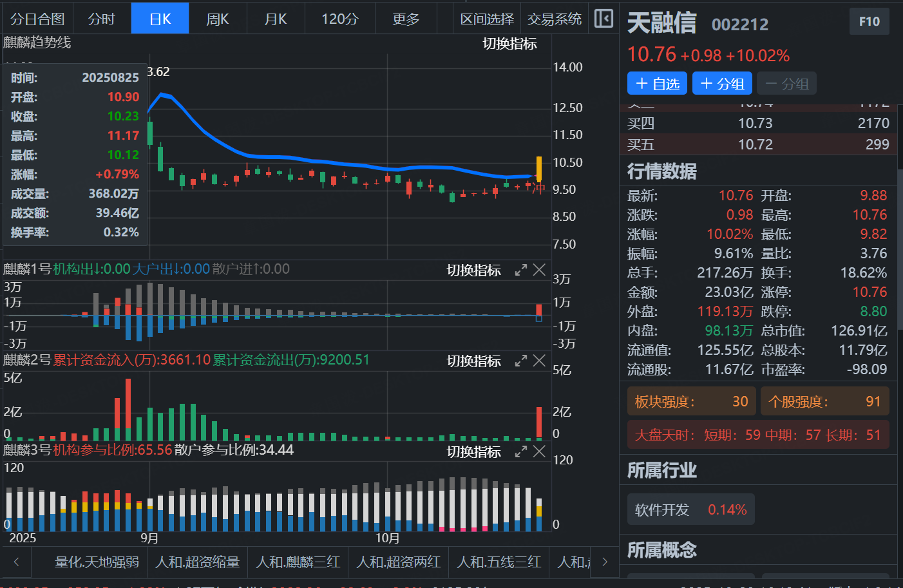Open the 更多 periods dropdown

pyautogui.click(x=406, y=19)
